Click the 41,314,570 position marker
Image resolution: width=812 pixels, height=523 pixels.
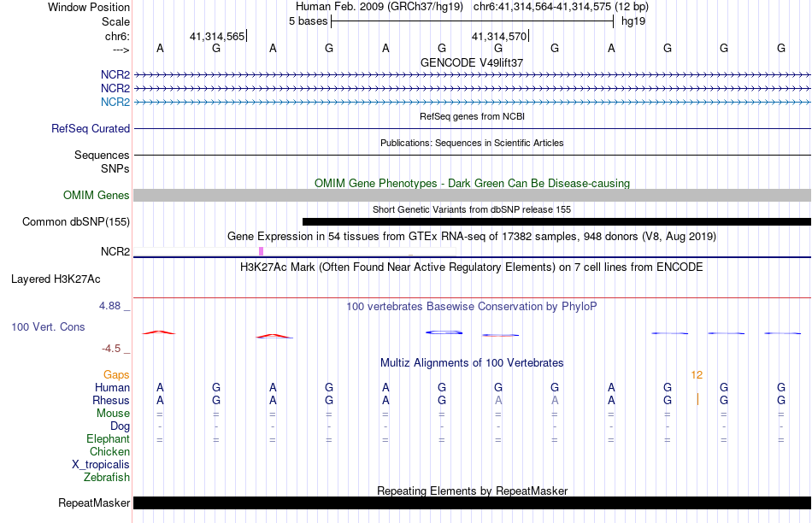[x=500, y=36]
